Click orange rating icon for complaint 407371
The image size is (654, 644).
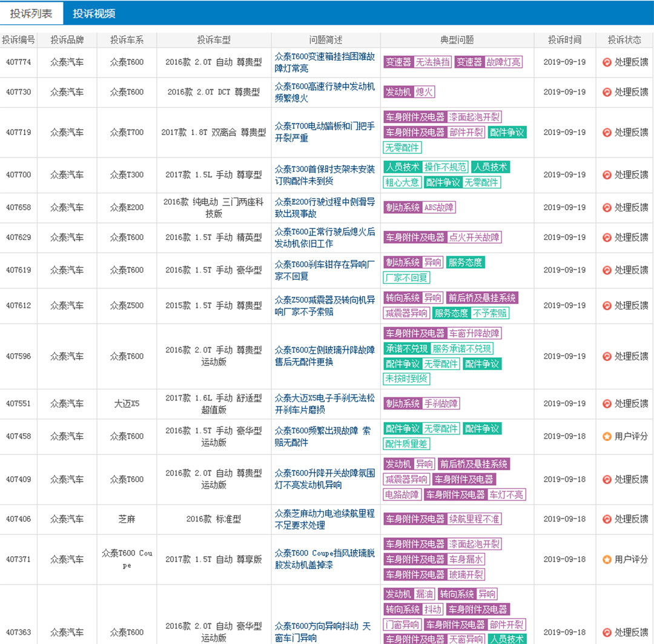[607, 559]
